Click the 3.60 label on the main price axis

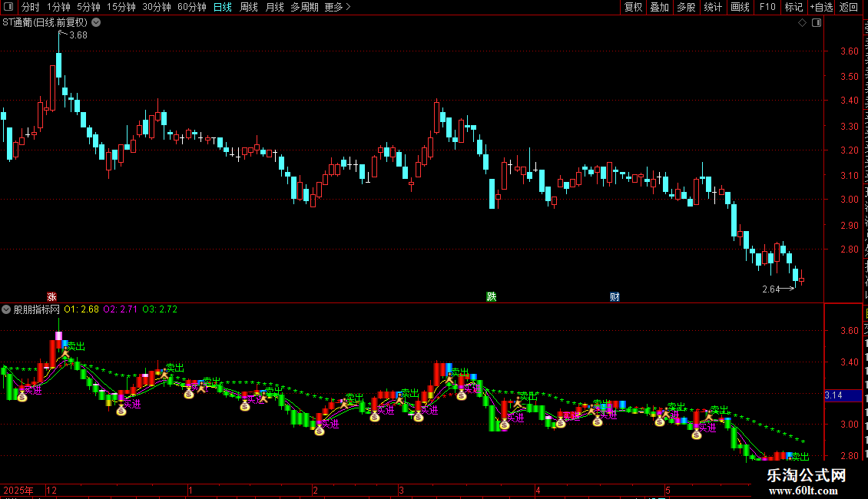tap(849, 51)
